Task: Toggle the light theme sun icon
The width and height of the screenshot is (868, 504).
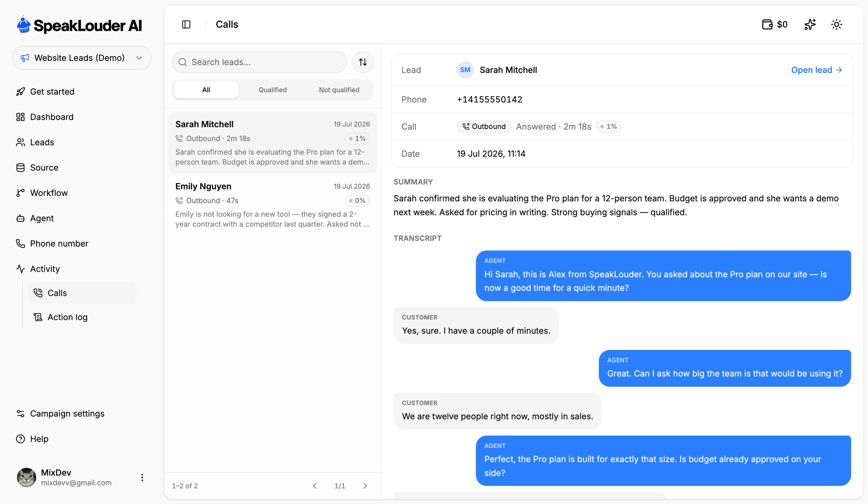Action: pos(836,24)
